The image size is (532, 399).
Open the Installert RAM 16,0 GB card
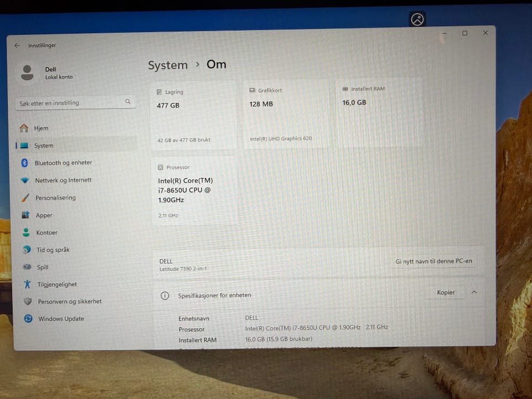point(379,112)
